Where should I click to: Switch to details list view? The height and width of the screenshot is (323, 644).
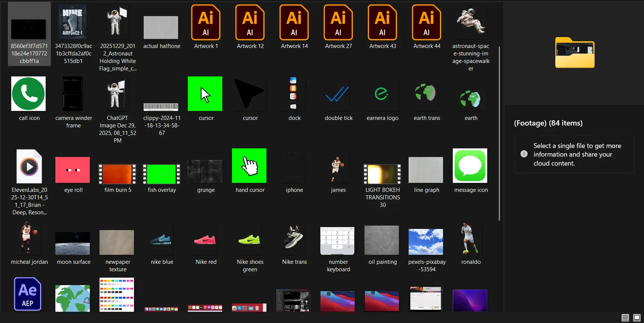point(625,318)
